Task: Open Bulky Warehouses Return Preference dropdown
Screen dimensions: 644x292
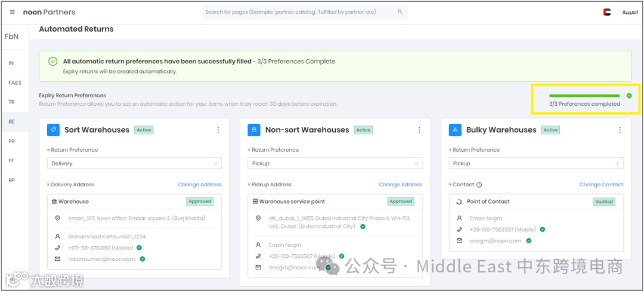Action: coord(536,163)
